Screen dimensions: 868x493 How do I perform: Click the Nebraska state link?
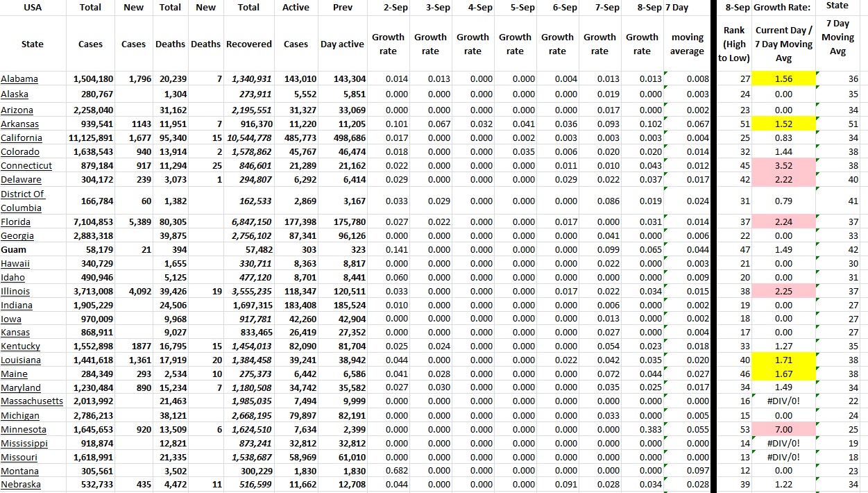click(x=21, y=485)
